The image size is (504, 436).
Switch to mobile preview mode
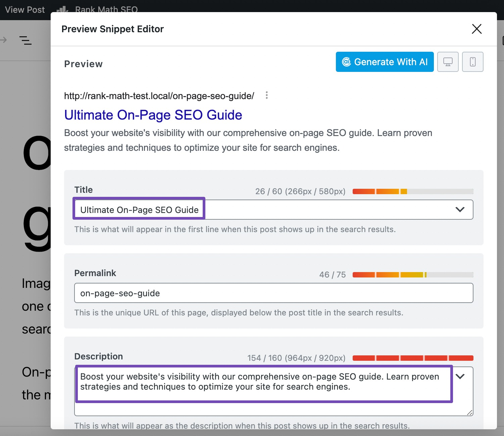(472, 62)
